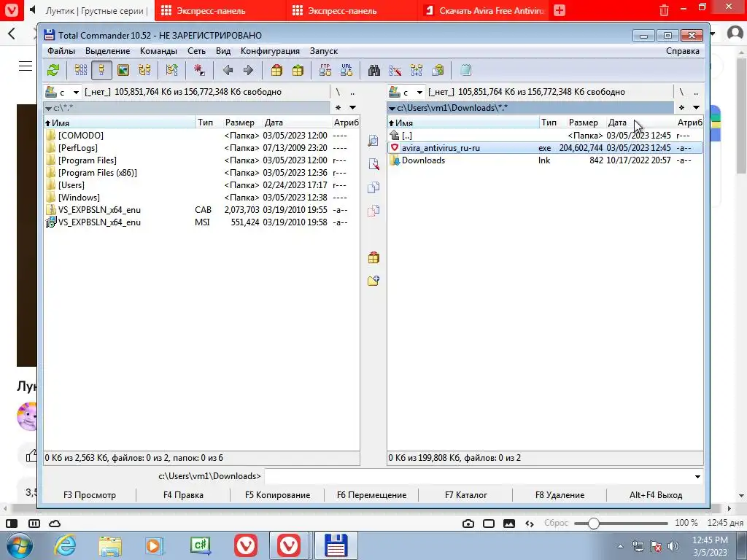
Task: Click the command line input field
Action: pyautogui.click(x=478, y=476)
